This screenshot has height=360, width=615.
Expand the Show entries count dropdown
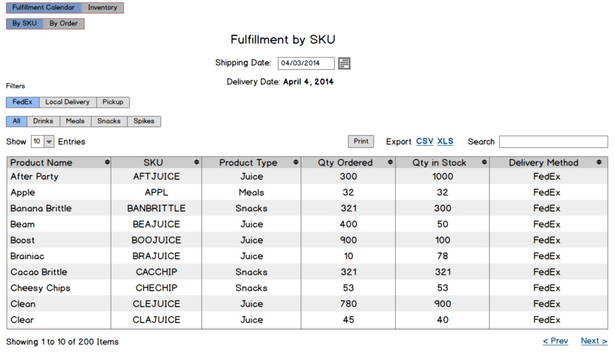coord(49,142)
